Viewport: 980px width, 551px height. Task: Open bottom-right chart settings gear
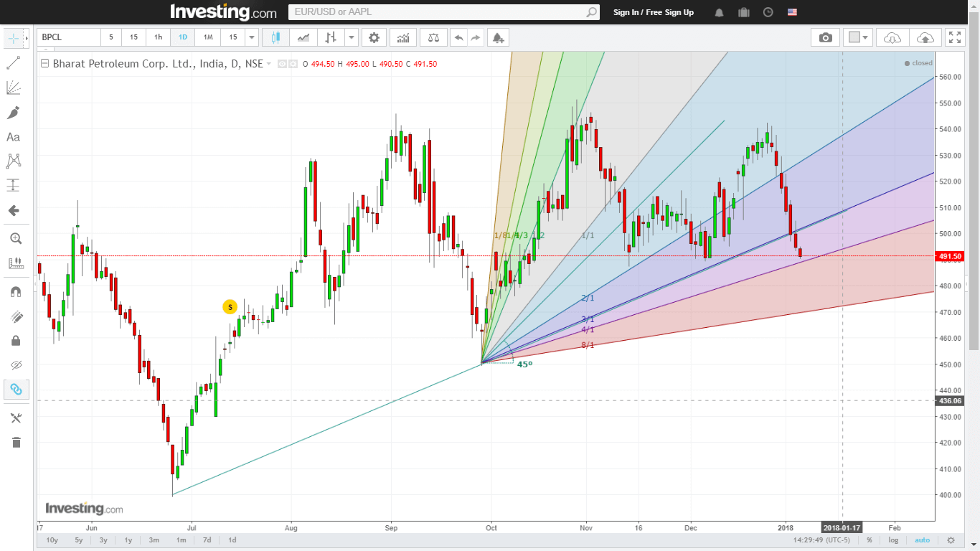(951, 540)
